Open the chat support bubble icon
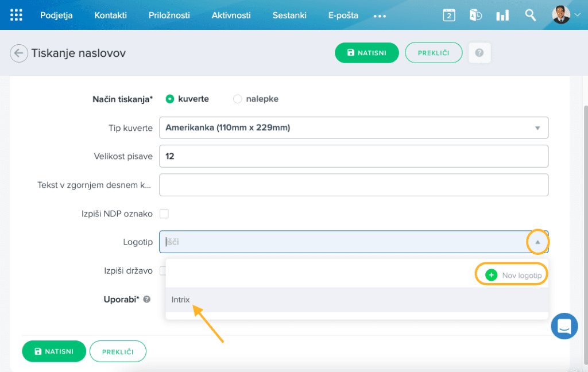Image resolution: width=588 pixels, height=372 pixels. (563, 326)
